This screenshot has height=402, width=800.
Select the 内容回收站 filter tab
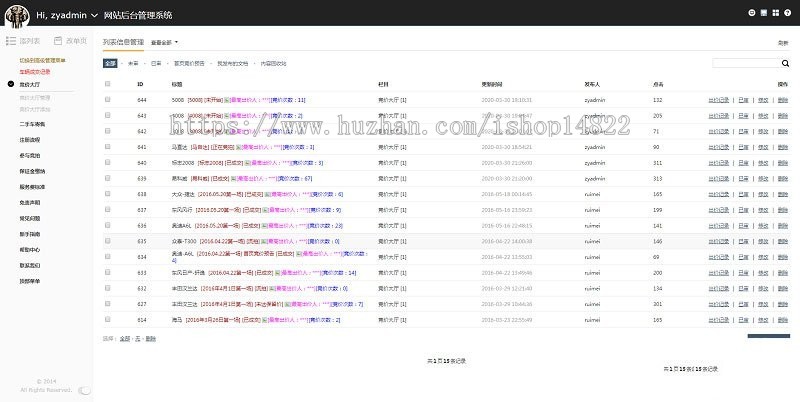pyautogui.click(x=273, y=64)
